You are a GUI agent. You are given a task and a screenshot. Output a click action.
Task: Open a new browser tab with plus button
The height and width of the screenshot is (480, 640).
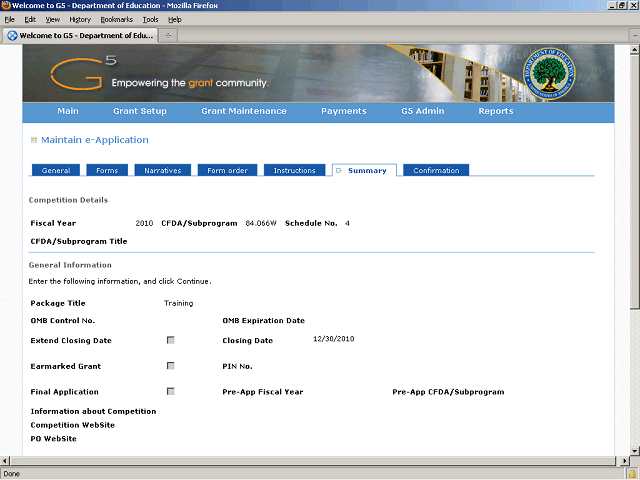pos(168,36)
